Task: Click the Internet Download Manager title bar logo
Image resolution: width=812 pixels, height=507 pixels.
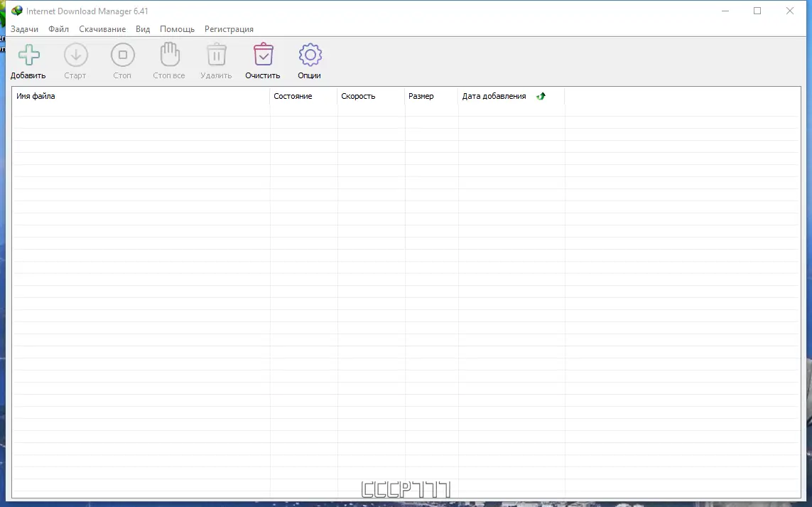Action: point(17,11)
